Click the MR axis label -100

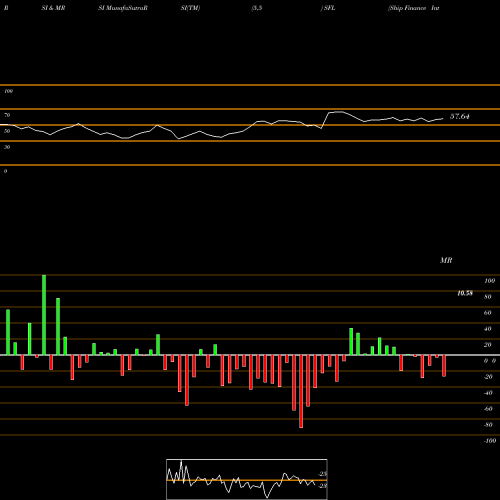(489, 441)
